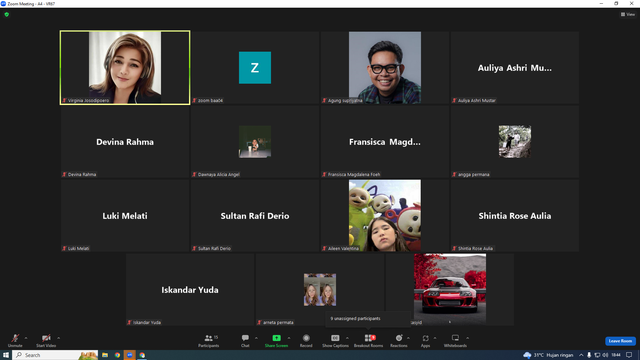
Task: Select angga permana's profile picture
Action: coord(515,142)
